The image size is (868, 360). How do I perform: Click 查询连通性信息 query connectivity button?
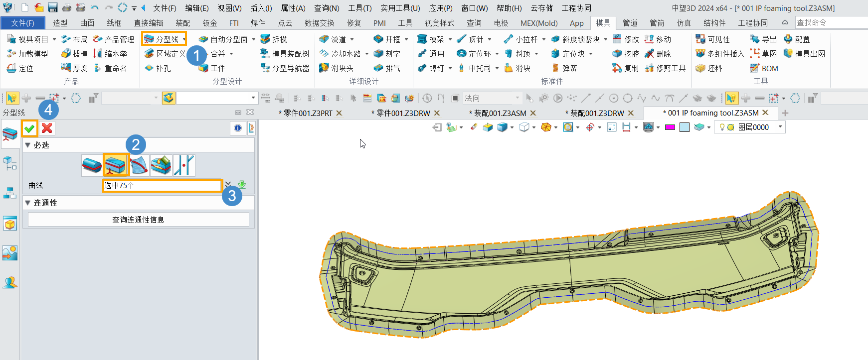pos(138,220)
